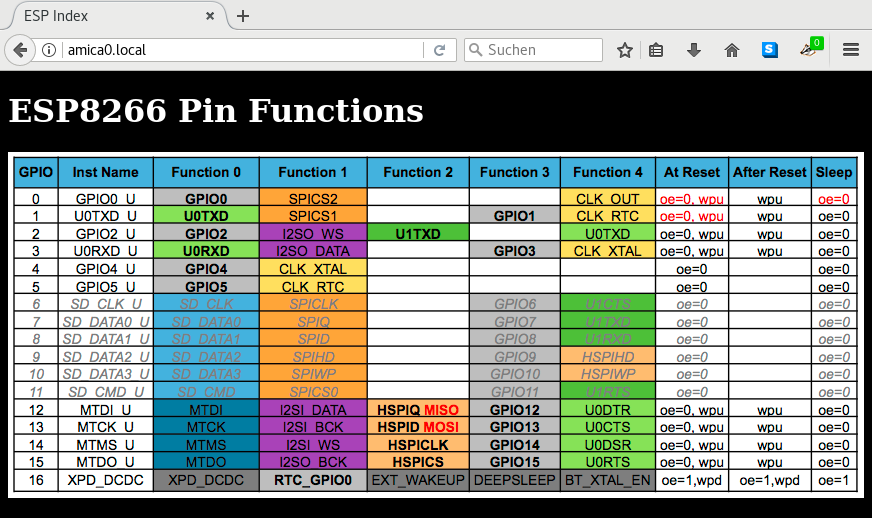Click the browser back arrow button

point(19,50)
